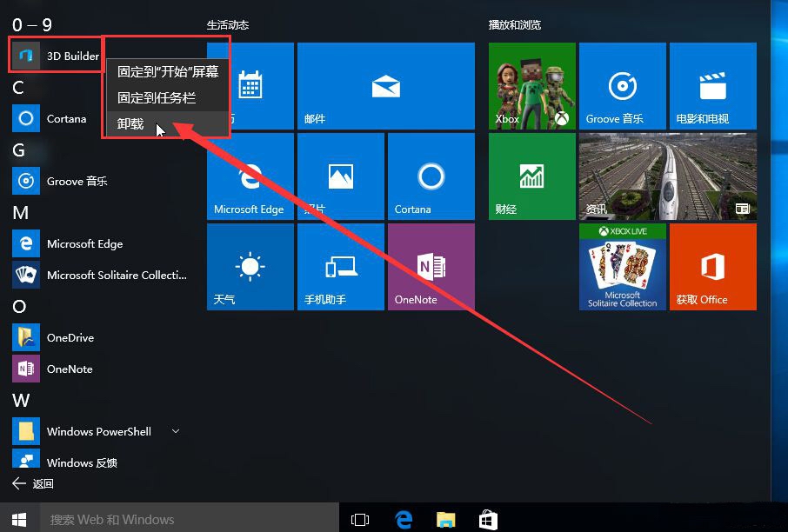Open OneDrive icon in app list

point(25,337)
